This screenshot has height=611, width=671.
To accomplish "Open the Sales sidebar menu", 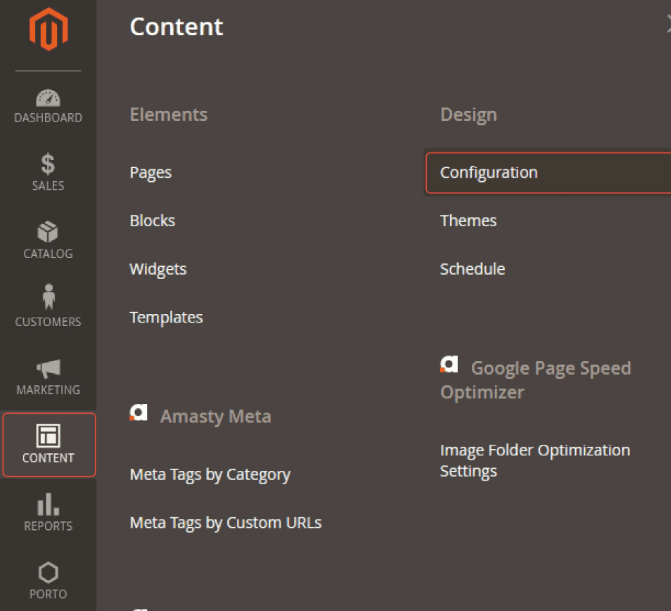I will (x=48, y=172).
